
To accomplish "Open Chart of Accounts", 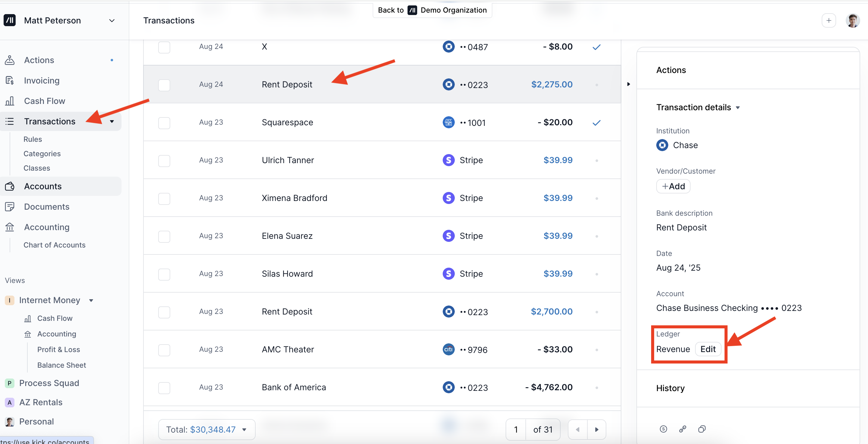I will coord(54,245).
